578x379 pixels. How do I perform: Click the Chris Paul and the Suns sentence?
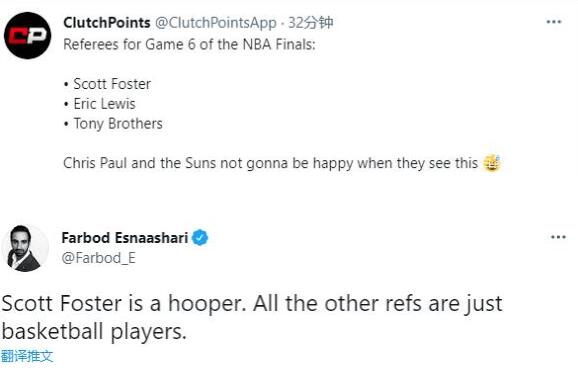[x=270, y=163]
